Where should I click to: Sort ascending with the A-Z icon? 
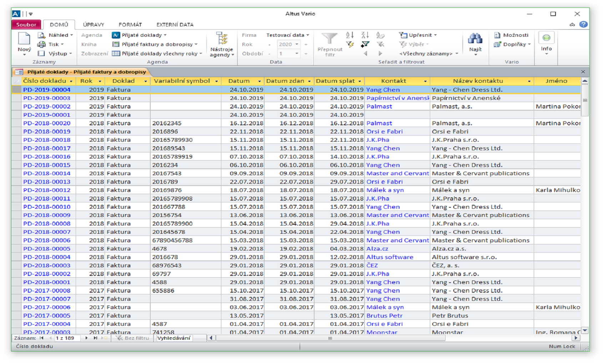[350, 35]
